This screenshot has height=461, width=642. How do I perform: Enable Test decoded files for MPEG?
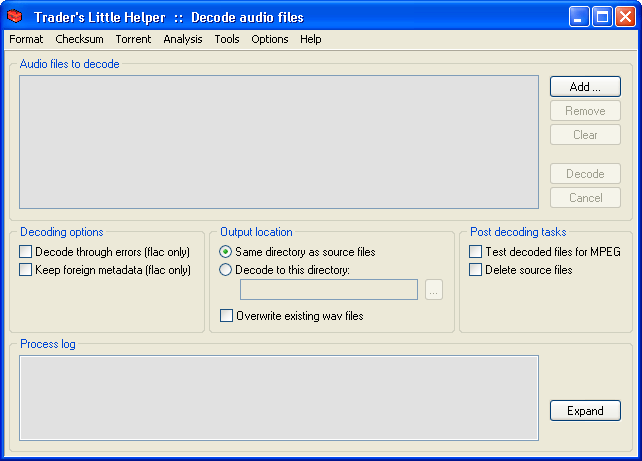pos(476,252)
